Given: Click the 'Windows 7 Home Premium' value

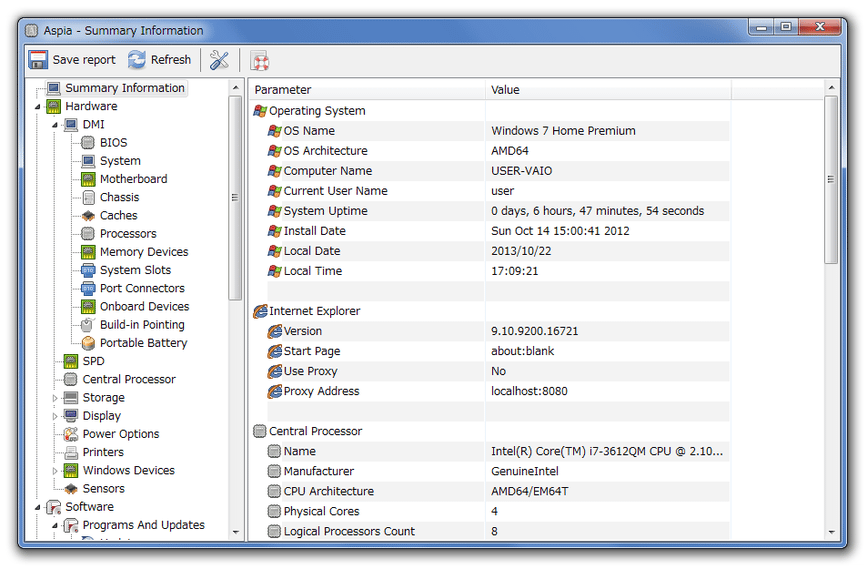Looking at the screenshot, I should [x=563, y=131].
